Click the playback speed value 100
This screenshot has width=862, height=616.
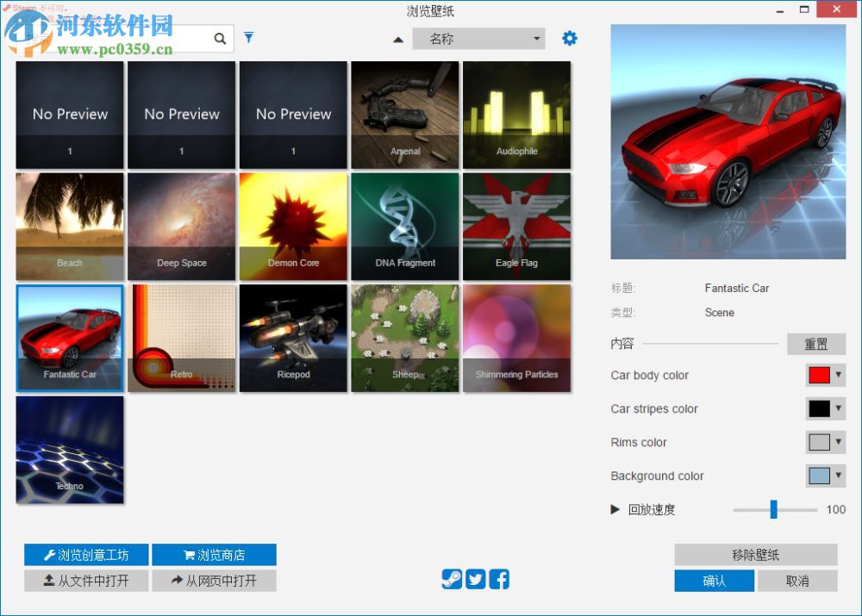click(835, 509)
